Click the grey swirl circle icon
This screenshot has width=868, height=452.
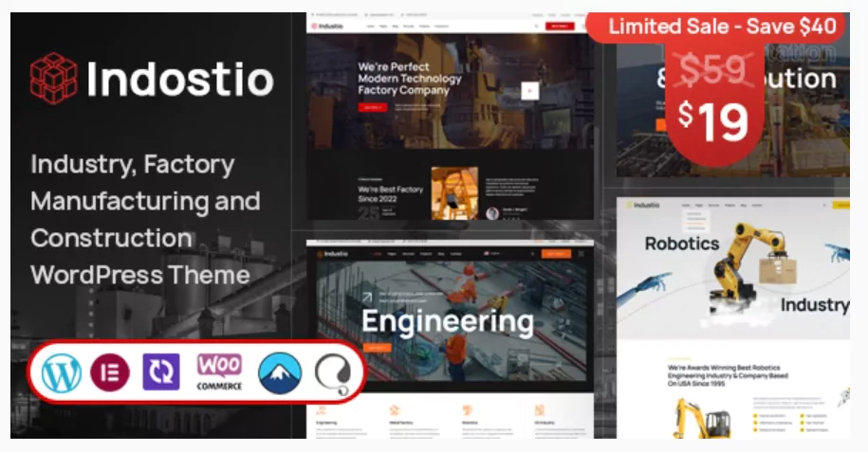coord(333,374)
